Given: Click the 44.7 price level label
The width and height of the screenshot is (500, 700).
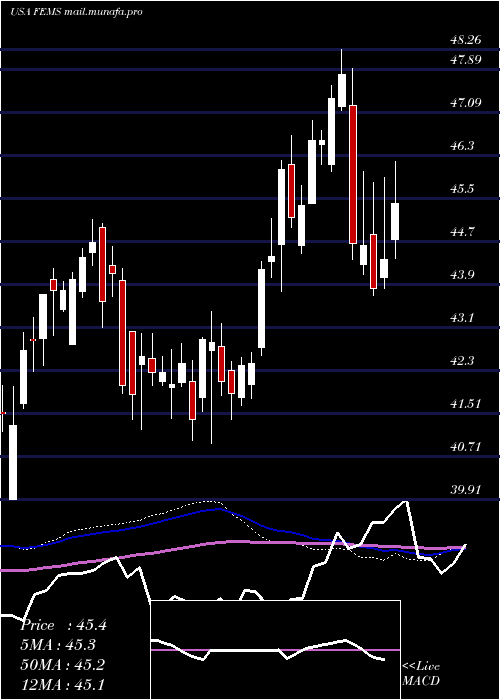Looking at the screenshot, I should (x=462, y=232).
